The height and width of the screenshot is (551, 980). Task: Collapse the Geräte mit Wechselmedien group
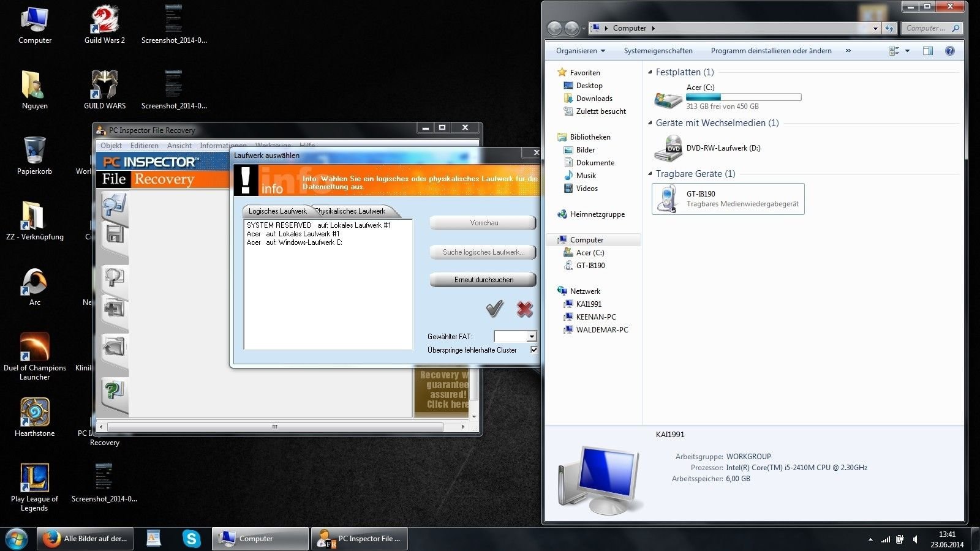click(x=650, y=123)
